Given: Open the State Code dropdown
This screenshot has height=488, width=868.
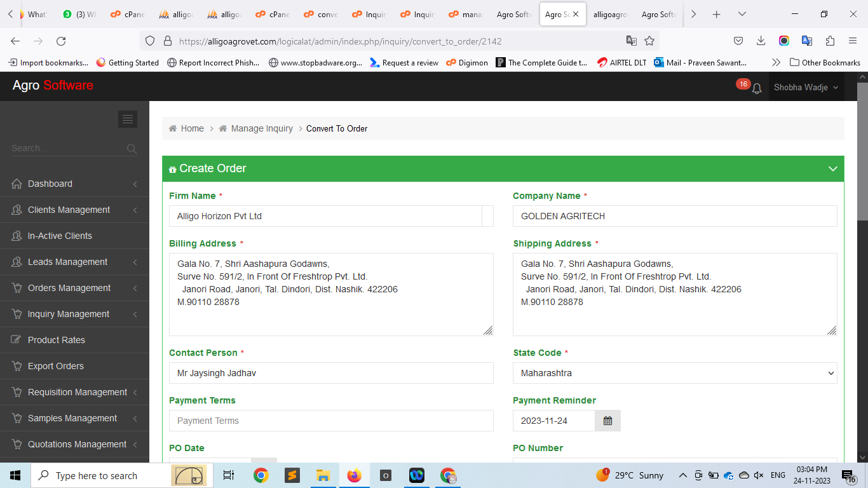Looking at the screenshot, I should click(x=674, y=373).
